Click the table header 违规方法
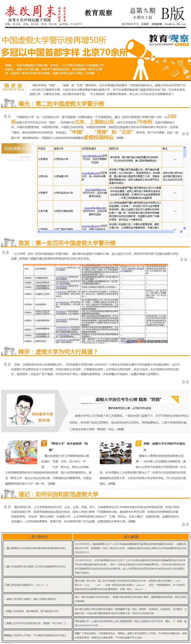The width and height of the screenshot is (191, 644). [114, 149]
